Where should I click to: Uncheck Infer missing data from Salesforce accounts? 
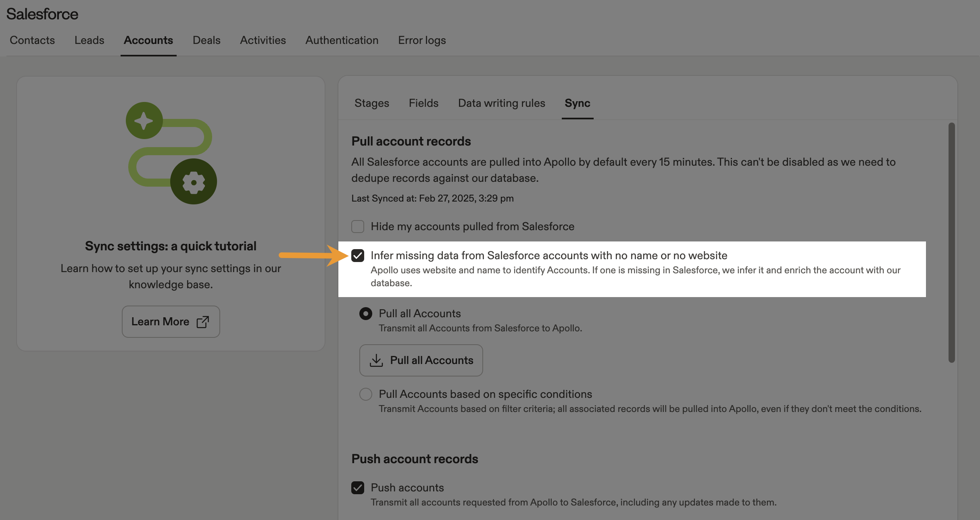[358, 256]
